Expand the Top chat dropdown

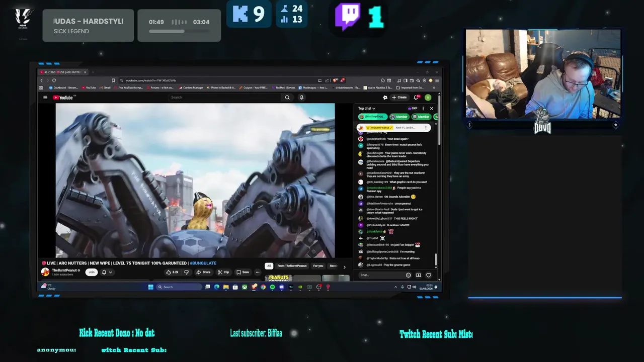pos(366,108)
